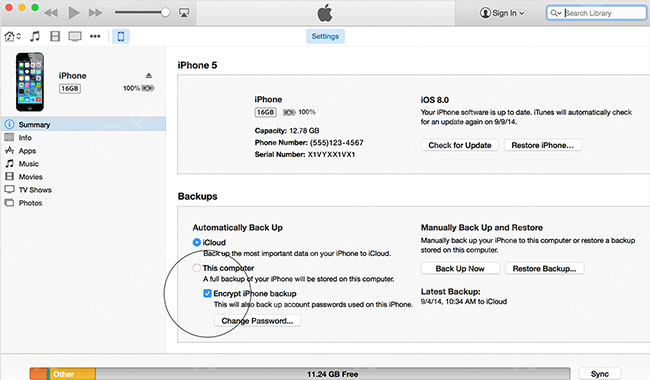This screenshot has height=380, width=650.
Task: Click the Check for Update button
Action: [x=460, y=145]
